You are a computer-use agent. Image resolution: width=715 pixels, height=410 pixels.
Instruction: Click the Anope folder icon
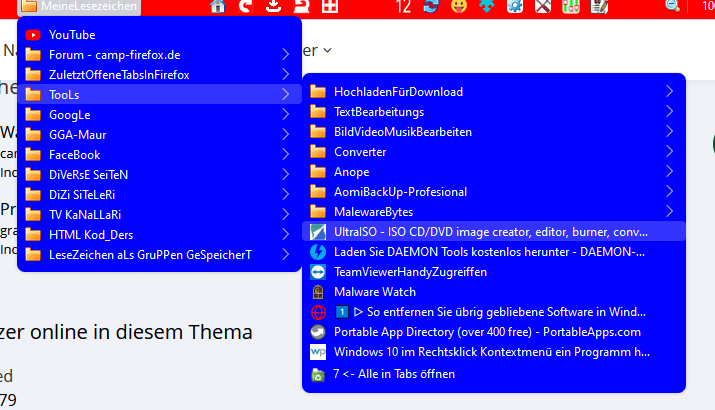pos(318,171)
